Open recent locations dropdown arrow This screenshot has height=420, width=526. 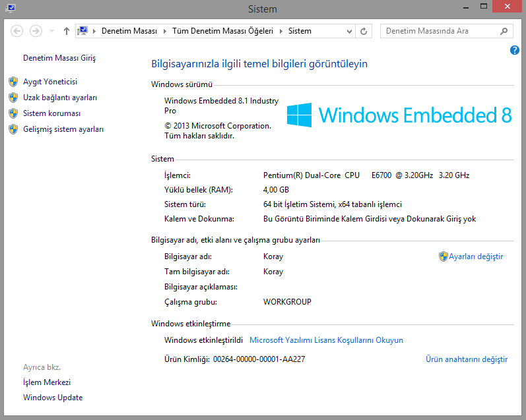[x=51, y=31]
